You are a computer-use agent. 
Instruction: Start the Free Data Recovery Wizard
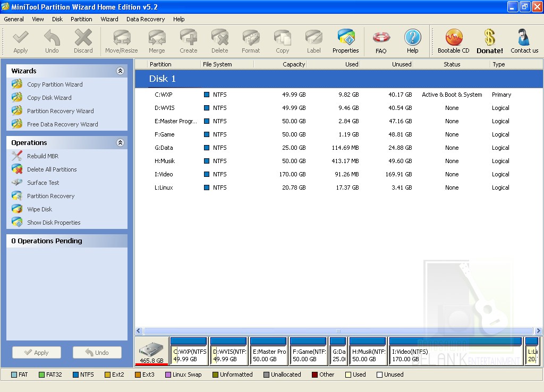pyautogui.click(x=63, y=124)
